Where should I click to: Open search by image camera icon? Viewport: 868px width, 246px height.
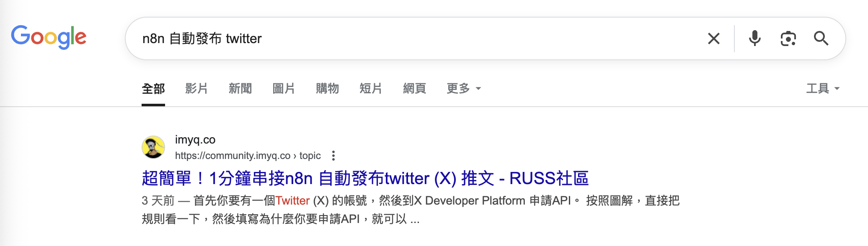(x=788, y=38)
